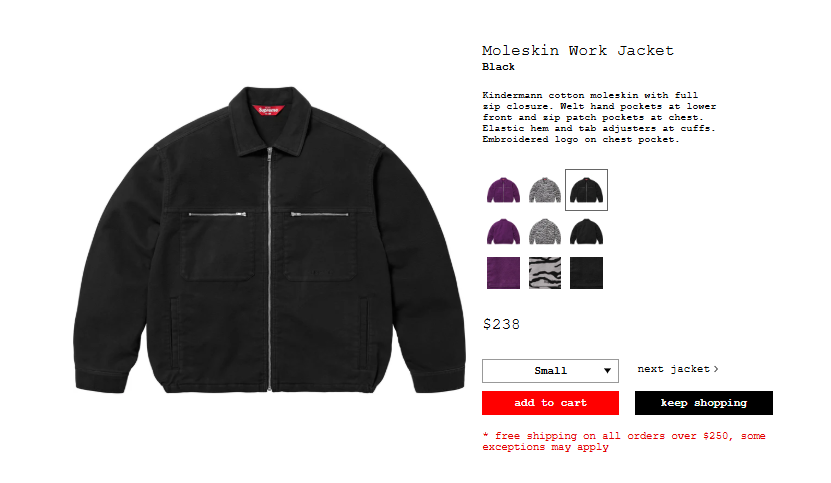Click the Moleskin Work Jacket title
This screenshot has height=483, width=831.
pos(578,50)
